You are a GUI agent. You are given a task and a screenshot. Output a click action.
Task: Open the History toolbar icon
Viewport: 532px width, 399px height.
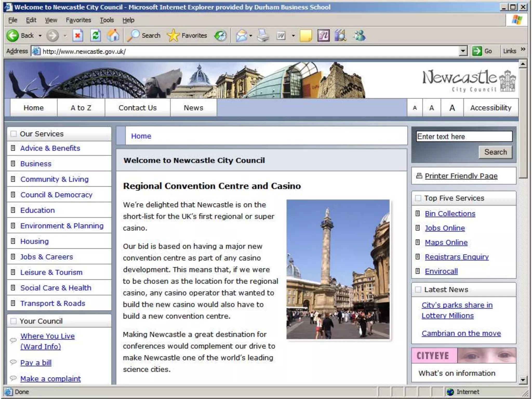tap(221, 36)
